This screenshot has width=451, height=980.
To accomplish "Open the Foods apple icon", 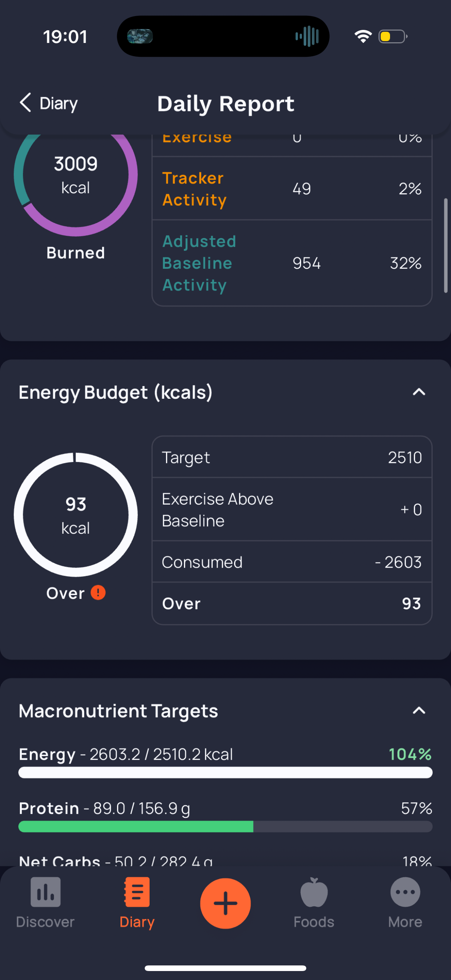I will (314, 892).
